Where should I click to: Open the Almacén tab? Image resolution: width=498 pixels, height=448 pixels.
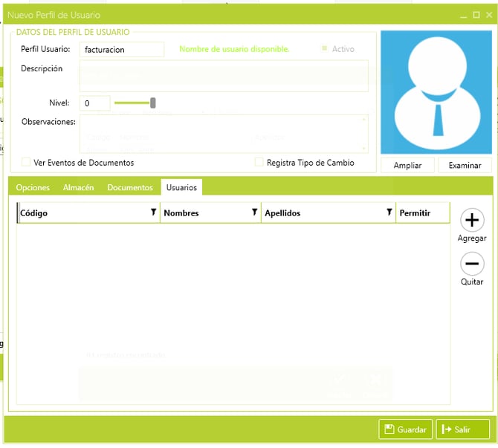[78, 188]
